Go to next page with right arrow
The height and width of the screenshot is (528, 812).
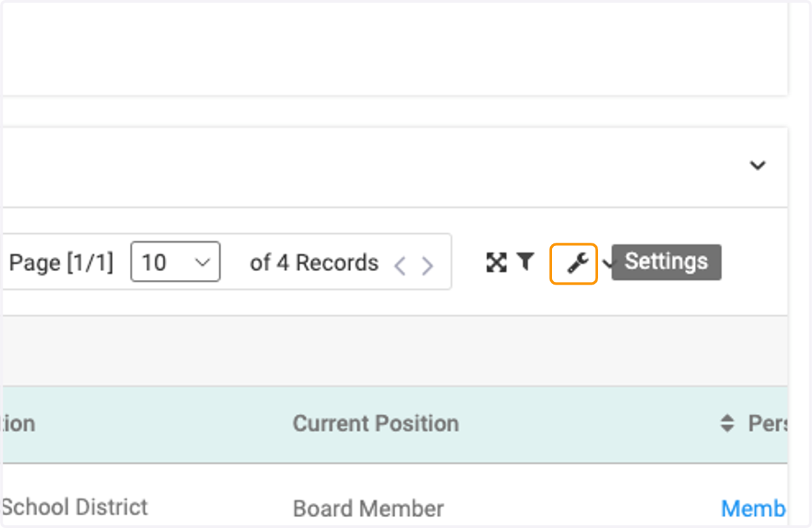coord(427,266)
